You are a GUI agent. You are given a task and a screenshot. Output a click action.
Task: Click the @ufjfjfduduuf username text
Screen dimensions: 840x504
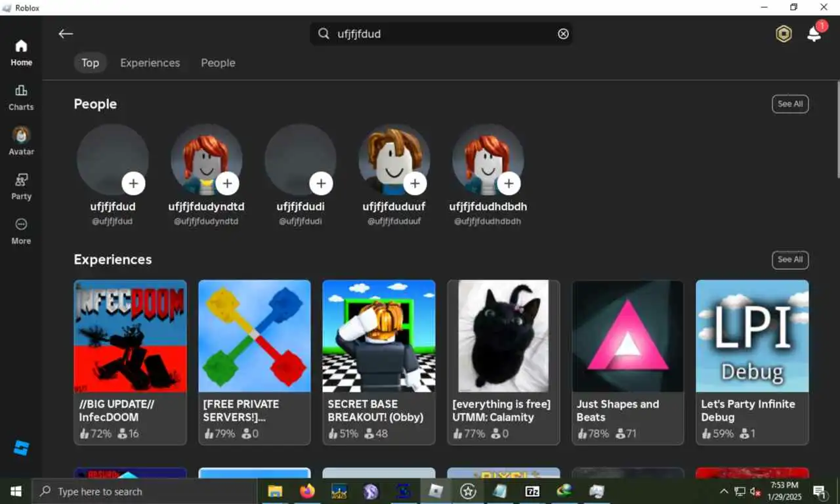[x=394, y=222]
